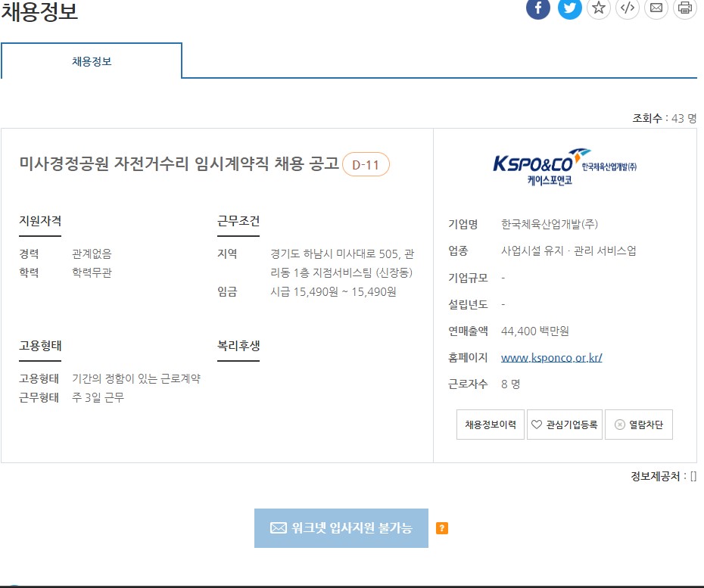Print the job posting

684,8
